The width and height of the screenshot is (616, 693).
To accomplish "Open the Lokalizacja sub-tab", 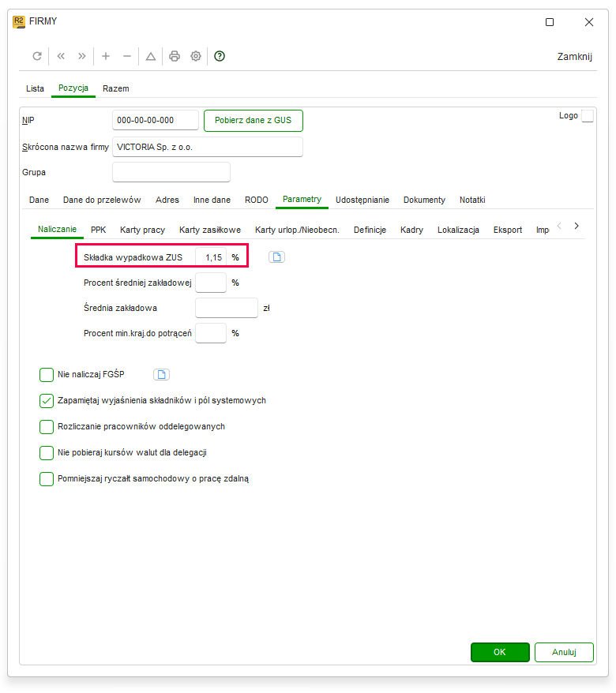I will tap(458, 230).
